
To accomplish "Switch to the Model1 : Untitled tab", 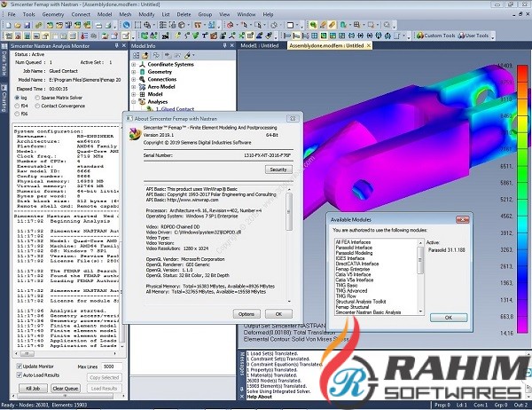I will (260, 45).
